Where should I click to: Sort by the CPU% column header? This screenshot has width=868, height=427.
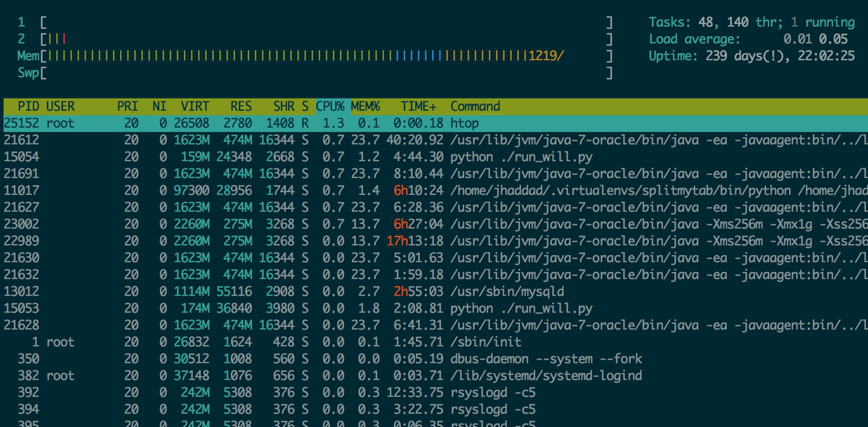click(330, 106)
